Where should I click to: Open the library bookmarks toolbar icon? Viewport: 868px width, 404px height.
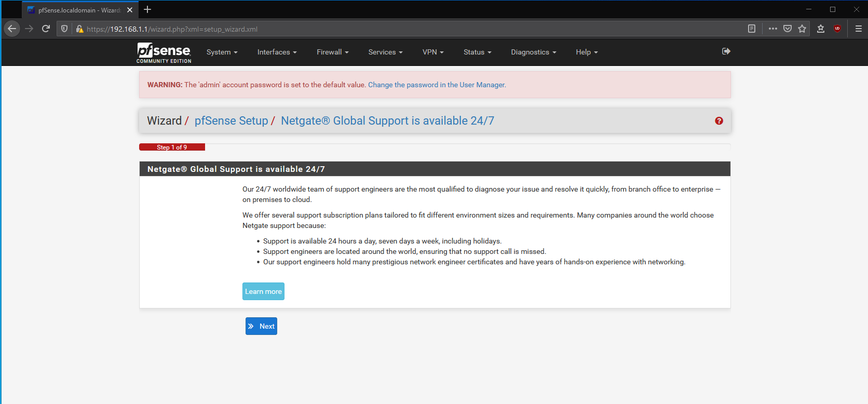tap(821, 29)
